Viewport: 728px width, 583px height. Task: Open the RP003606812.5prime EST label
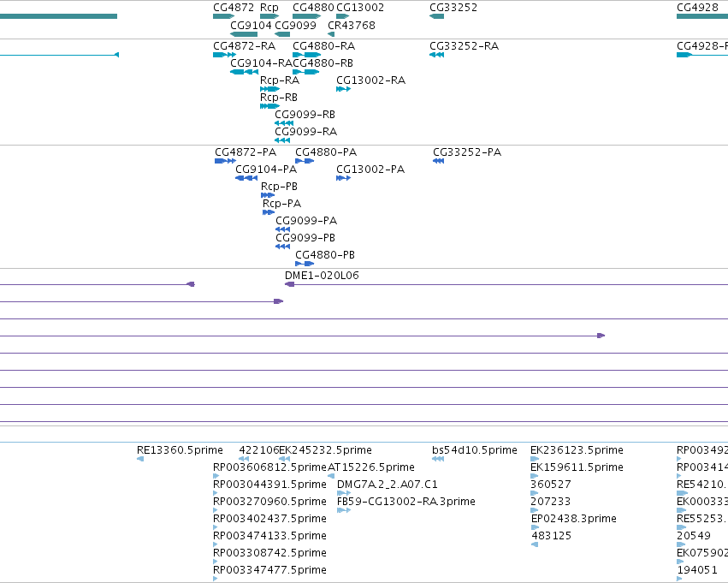pyautogui.click(x=270, y=467)
